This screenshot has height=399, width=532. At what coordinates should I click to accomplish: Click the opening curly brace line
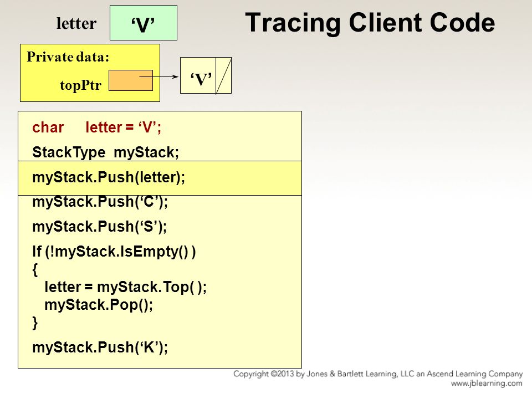coord(35,270)
